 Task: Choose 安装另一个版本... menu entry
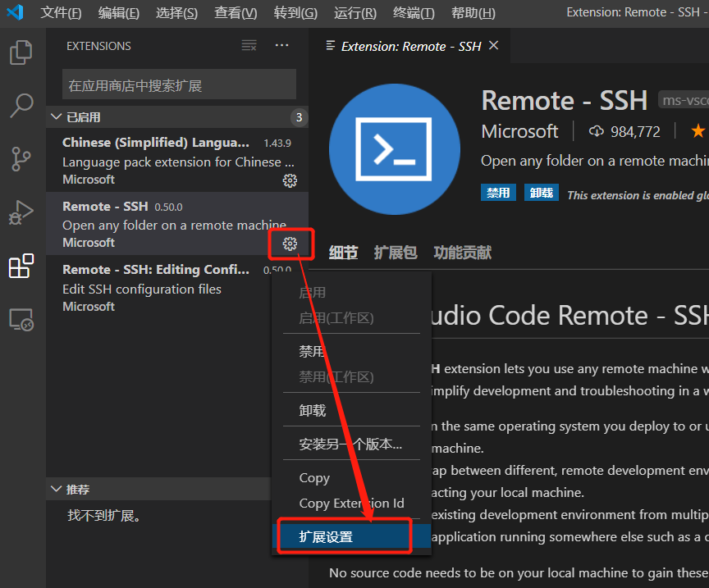pyautogui.click(x=351, y=444)
